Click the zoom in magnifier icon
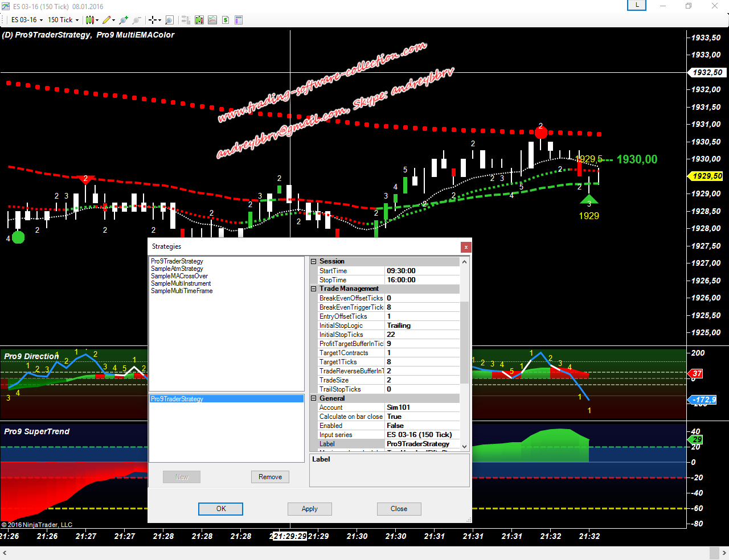This screenshot has height=560, width=729. [123, 20]
